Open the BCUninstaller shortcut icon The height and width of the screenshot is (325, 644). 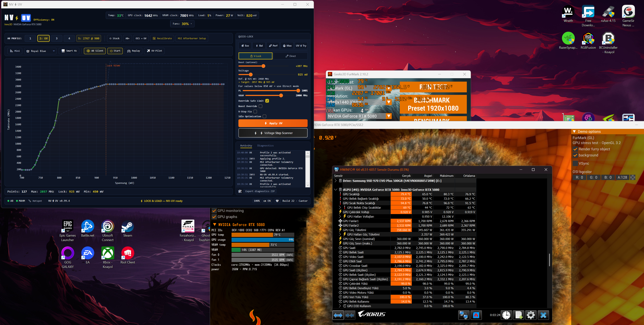pos(608,43)
